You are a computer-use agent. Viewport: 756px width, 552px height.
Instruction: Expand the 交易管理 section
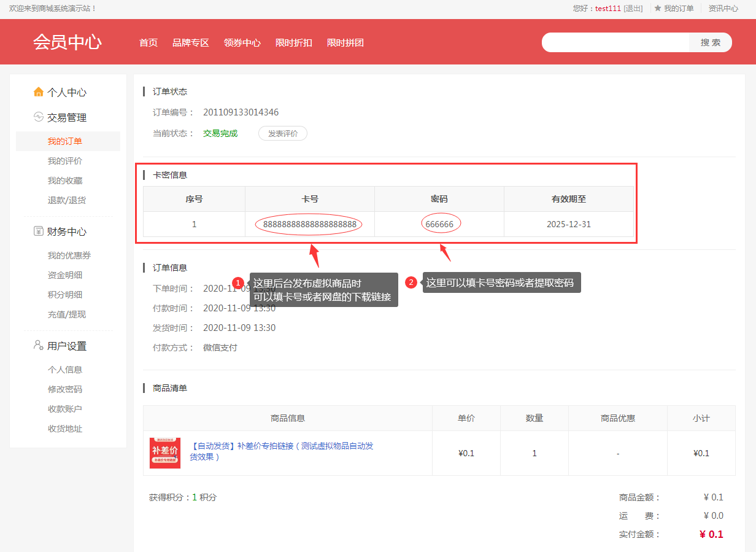tap(67, 117)
